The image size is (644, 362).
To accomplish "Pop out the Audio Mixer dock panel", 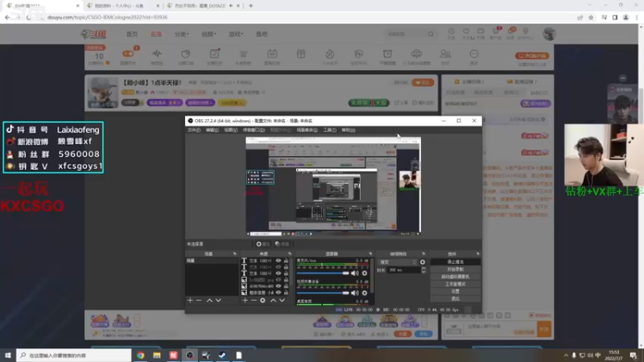I will pos(370,253).
